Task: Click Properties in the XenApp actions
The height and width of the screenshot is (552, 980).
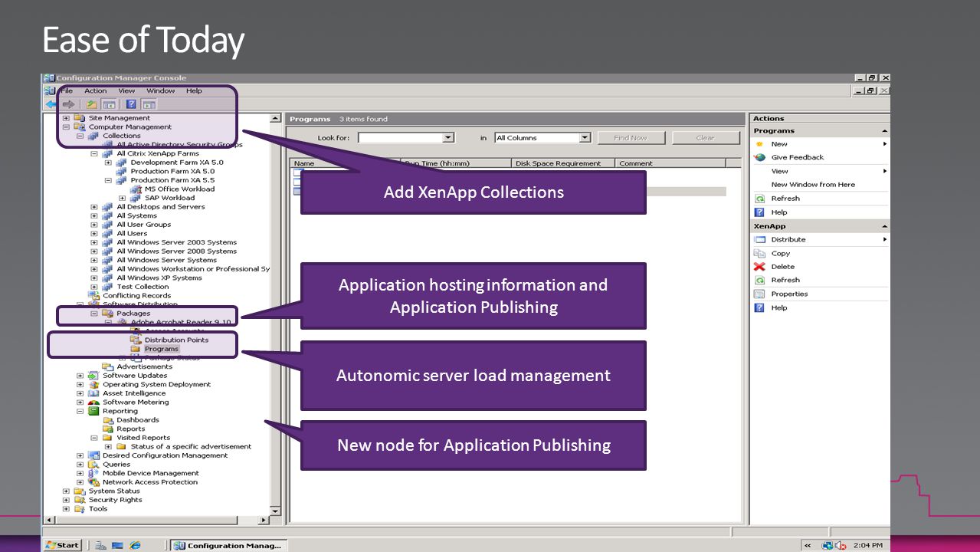Action: [789, 294]
